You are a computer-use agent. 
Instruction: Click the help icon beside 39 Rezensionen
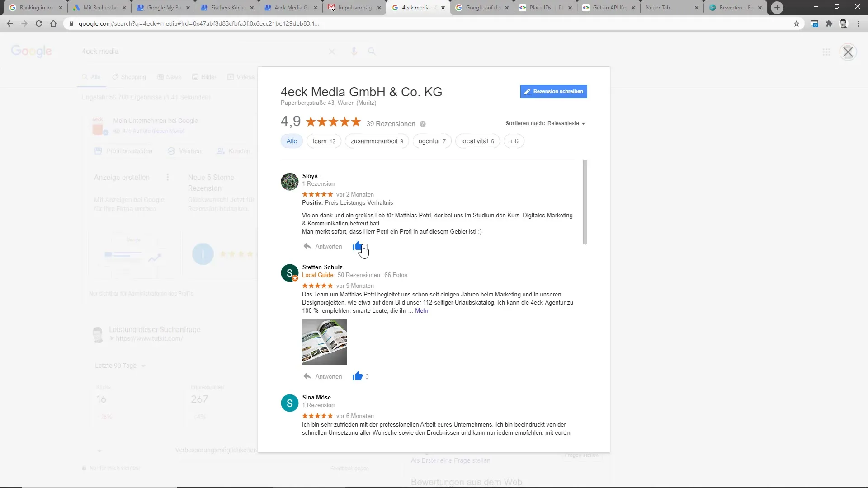pos(423,124)
